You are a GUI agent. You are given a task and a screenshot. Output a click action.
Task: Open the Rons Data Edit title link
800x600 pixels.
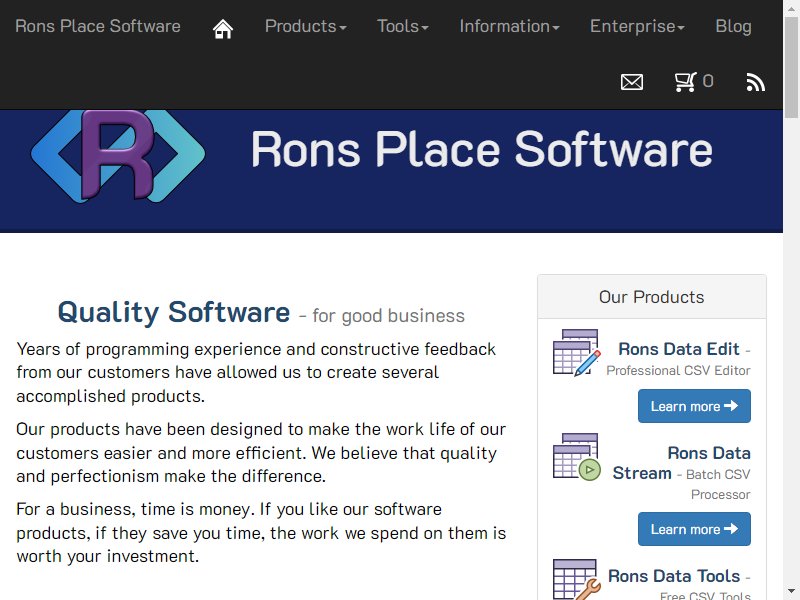(679, 349)
